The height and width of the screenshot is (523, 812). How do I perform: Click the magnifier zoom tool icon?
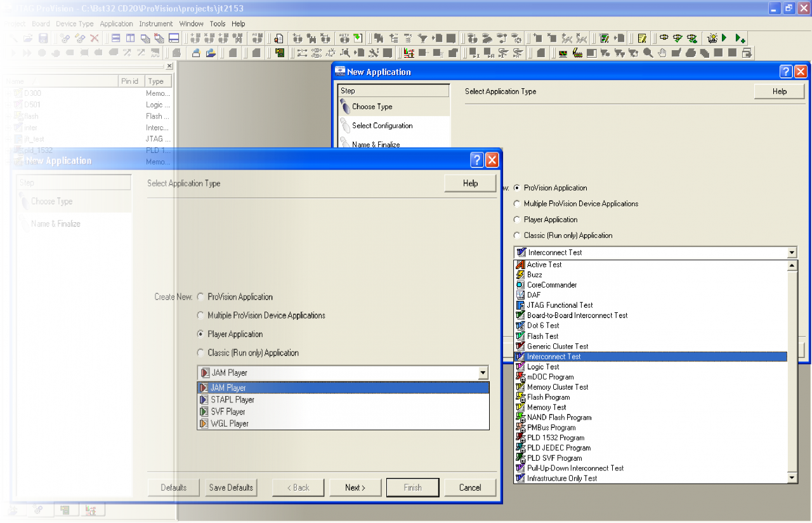(x=648, y=53)
